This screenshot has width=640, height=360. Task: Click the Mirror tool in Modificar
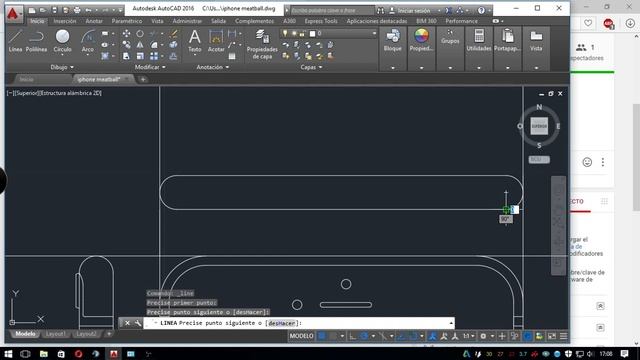tap(140, 44)
